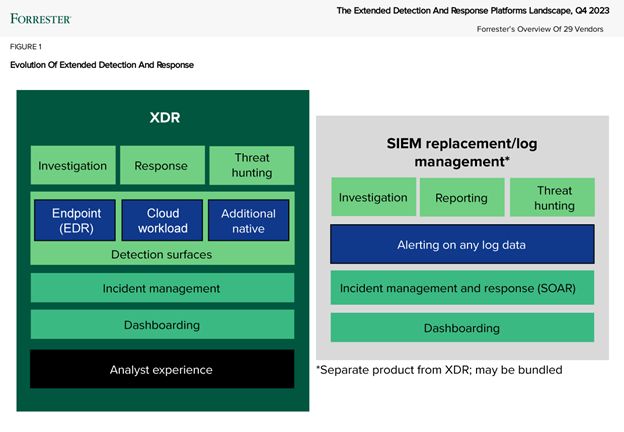Click Threat hunting in the XDR panel
624x432 pixels.
pyautogui.click(x=252, y=166)
